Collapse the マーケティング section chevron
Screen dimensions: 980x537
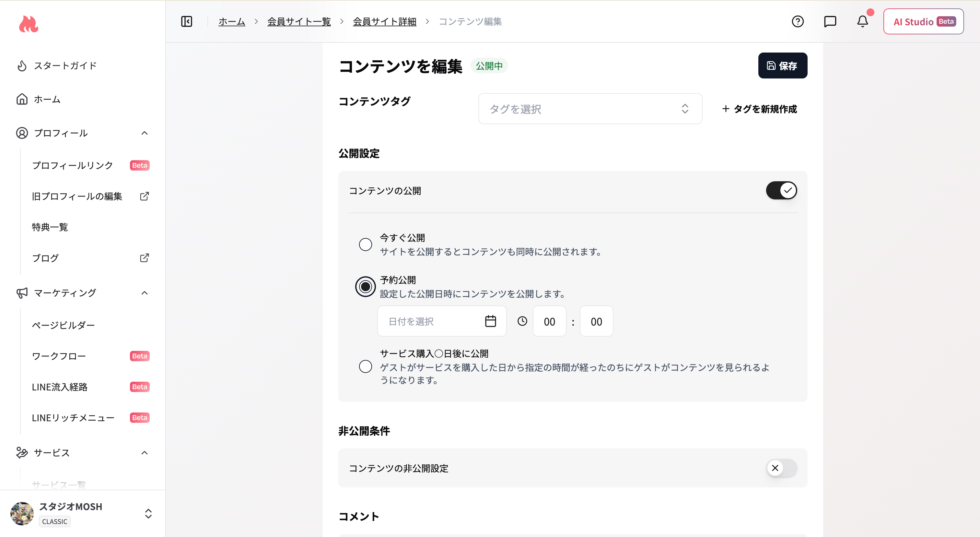point(145,293)
